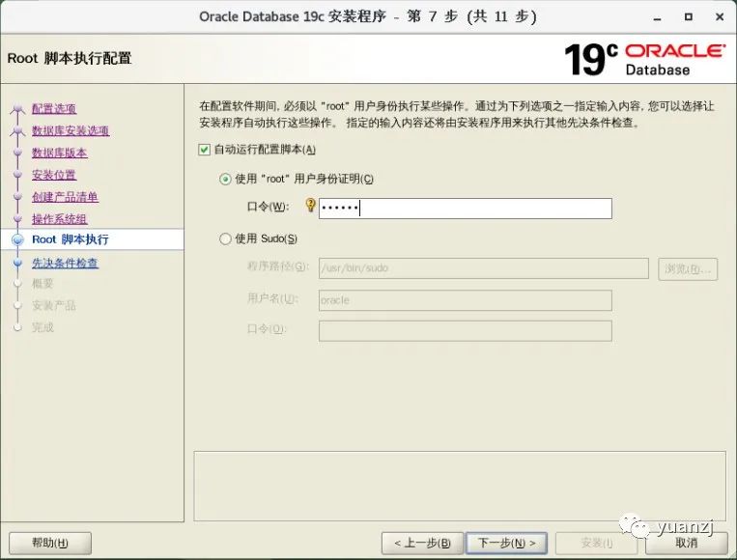Select 使用 "root" 用户身份证明 radio option
Image resolution: width=737 pixels, height=560 pixels.
tap(225, 179)
